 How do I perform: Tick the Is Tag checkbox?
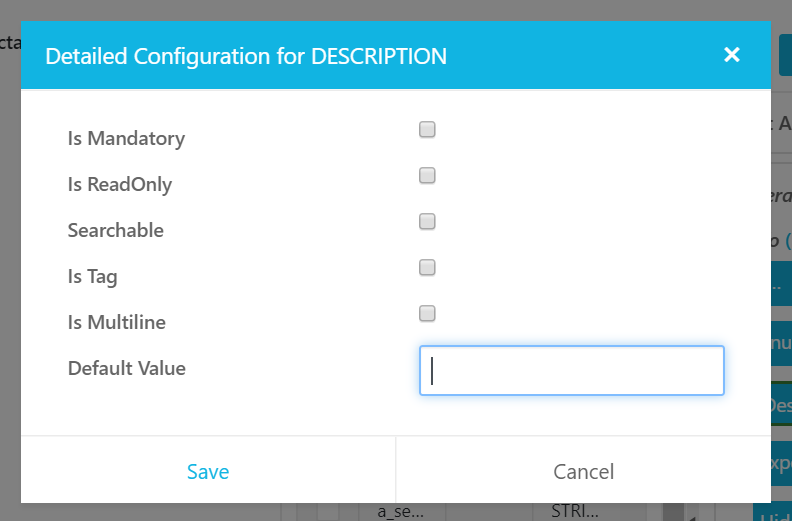click(x=427, y=267)
